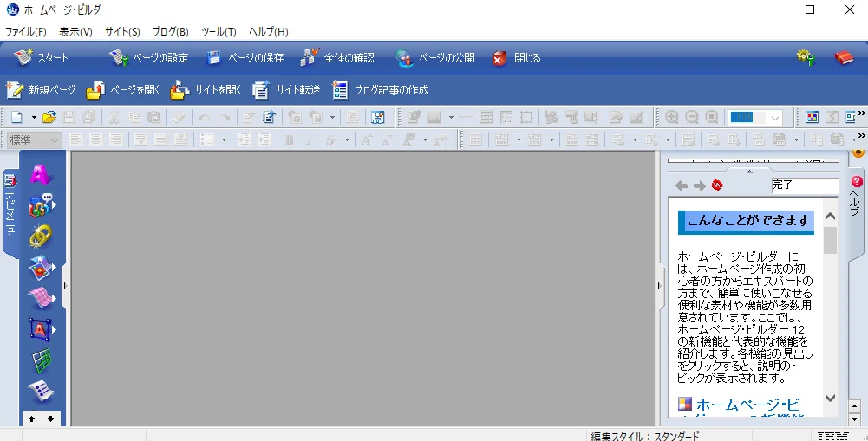Click the help back arrow
The height and width of the screenshot is (441, 868).
682,185
